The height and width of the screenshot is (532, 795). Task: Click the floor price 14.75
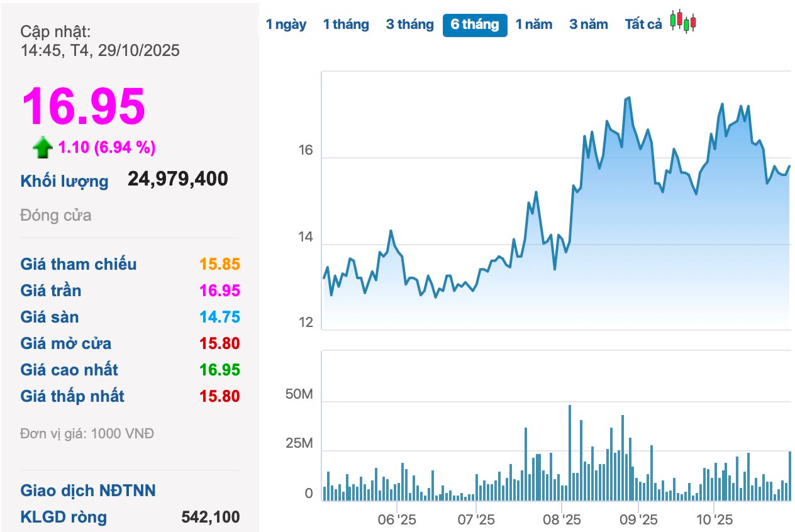tap(220, 317)
